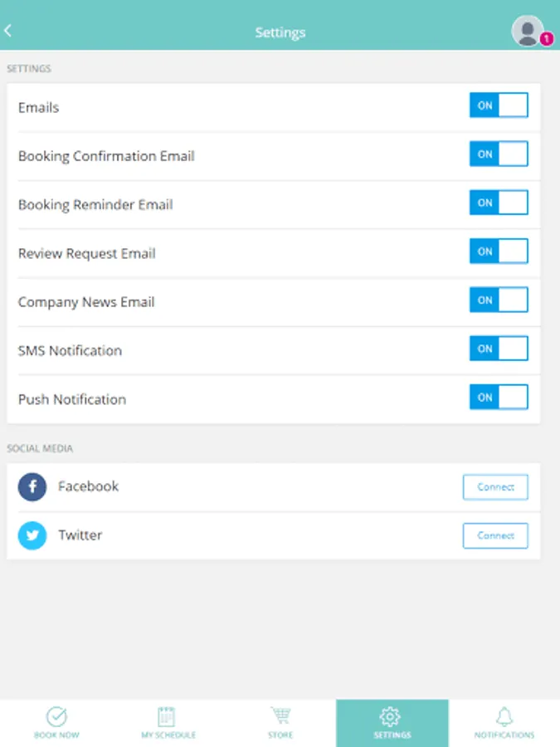Viewport: 560px width, 747px height.
Task: Tap the back arrow in header
Action: pyautogui.click(x=8, y=32)
